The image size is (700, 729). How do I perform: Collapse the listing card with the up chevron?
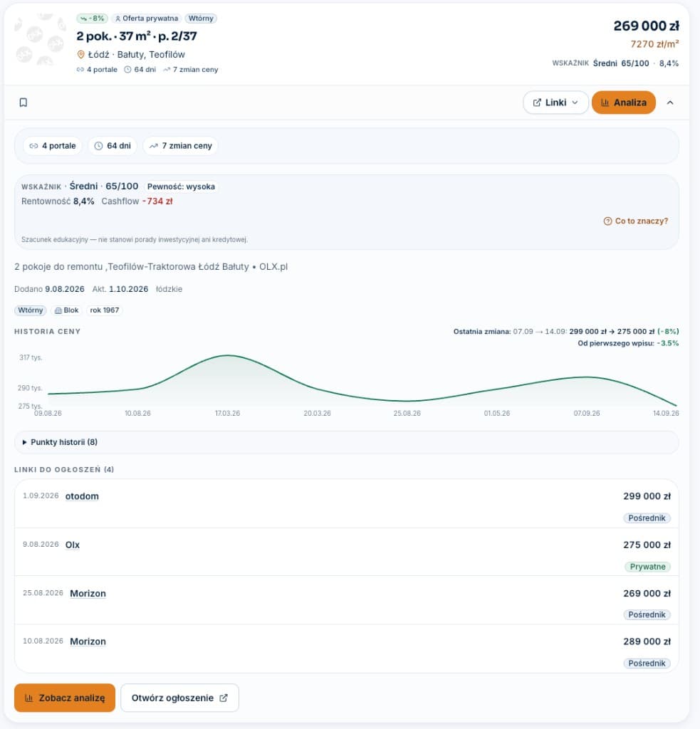tap(670, 103)
